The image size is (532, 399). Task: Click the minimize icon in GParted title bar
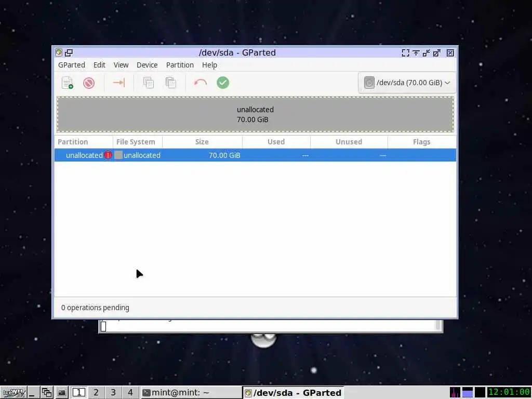[x=426, y=53]
